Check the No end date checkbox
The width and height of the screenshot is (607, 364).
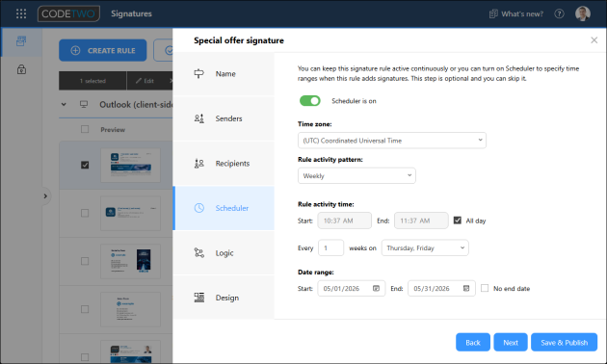tap(485, 288)
